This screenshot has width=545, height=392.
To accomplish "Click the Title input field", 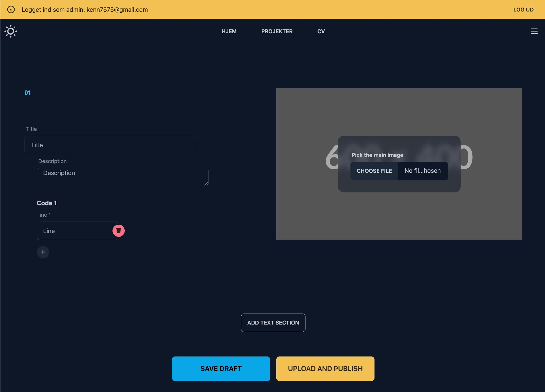I will 110,145.
